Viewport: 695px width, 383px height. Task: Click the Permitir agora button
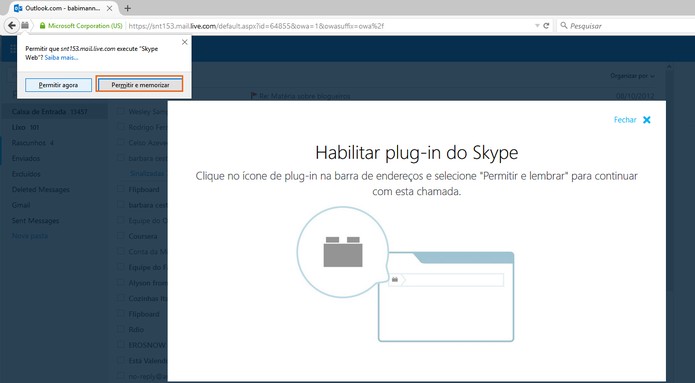(x=59, y=85)
